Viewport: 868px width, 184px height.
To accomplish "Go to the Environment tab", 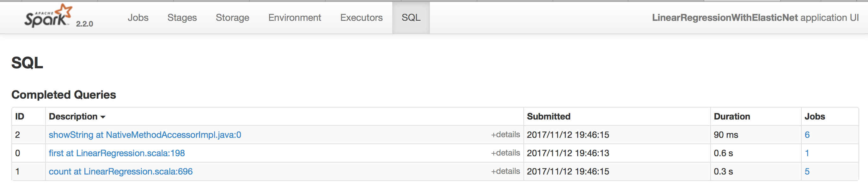I will pos(295,17).
